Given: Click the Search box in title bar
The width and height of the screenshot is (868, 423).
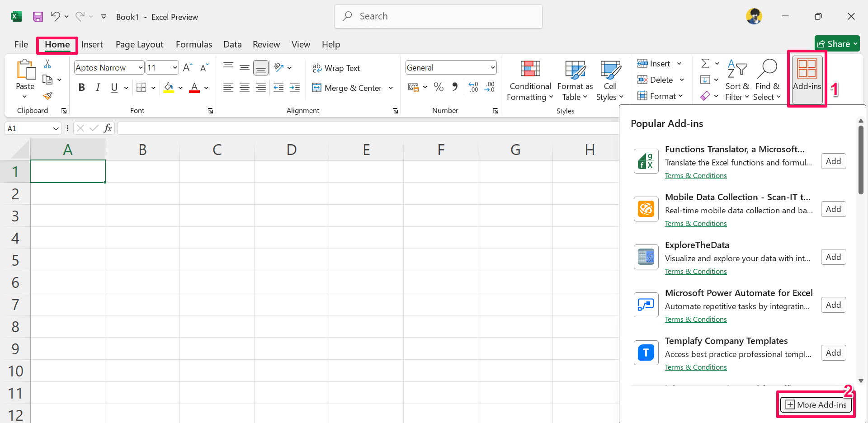Looking at the screenshot, I should click(439, 17).
